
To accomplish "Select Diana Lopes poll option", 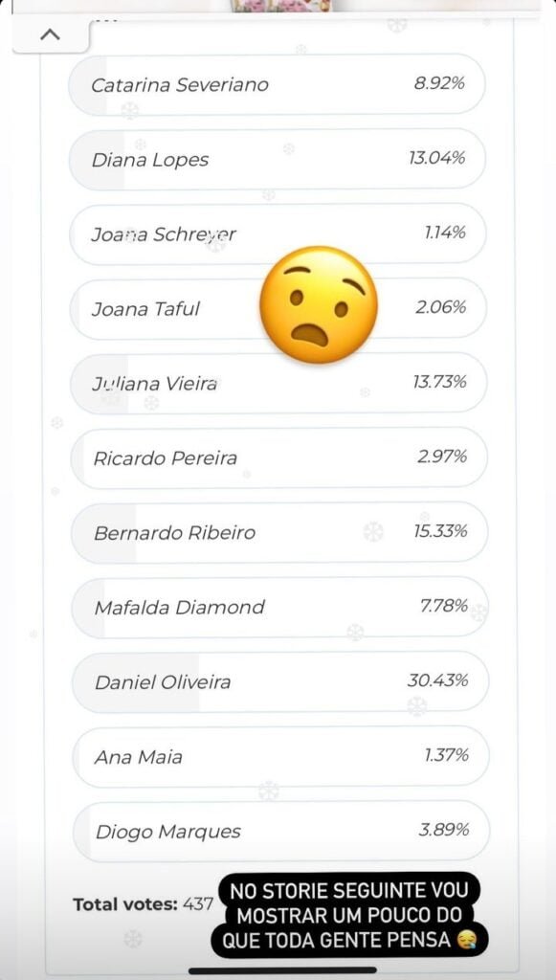I will click(278, 159).
